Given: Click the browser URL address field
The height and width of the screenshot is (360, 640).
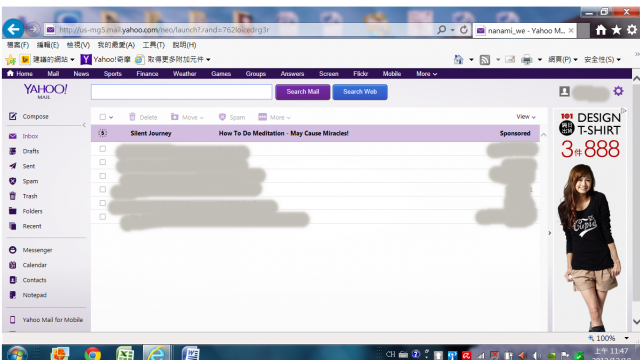Looking at the screenshot, I should coord(241,30).
